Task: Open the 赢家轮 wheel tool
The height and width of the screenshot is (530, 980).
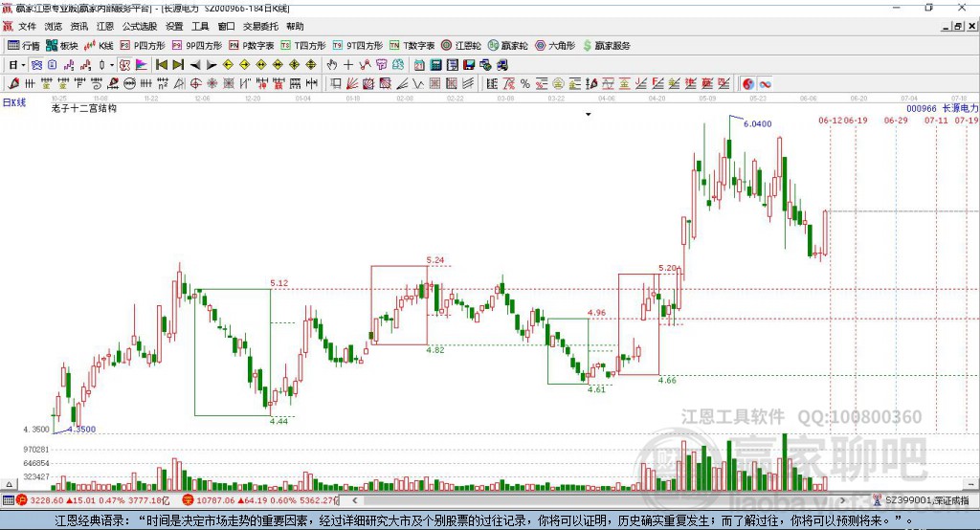Action: click(x=507, y=46)
